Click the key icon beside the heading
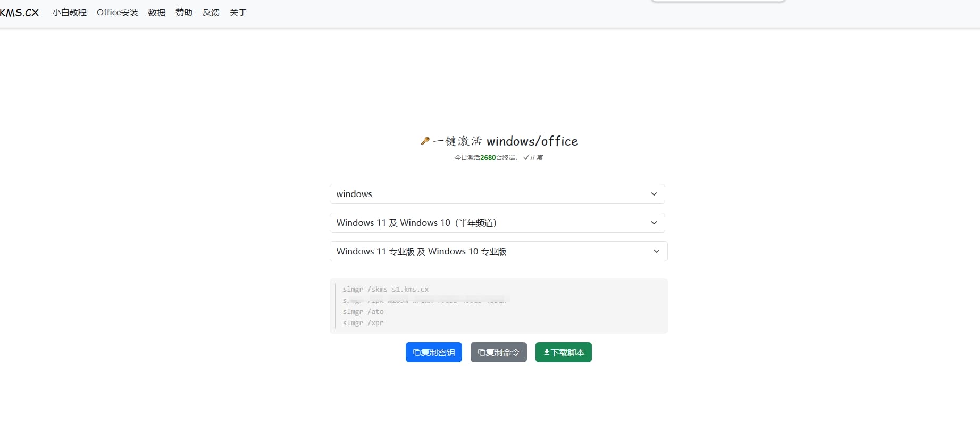Screen dimensions: 980x433 coord(425,141)
